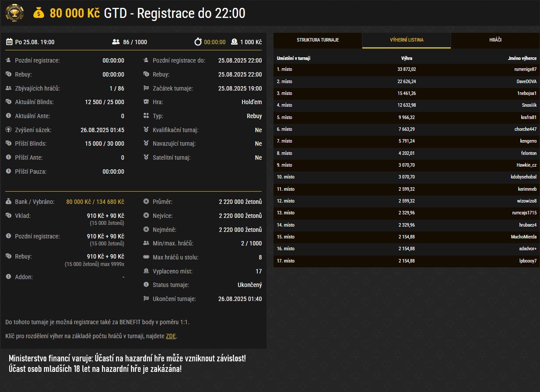Open the Hráči tab
The height and width of the screenshot is (392, 540).
(495, 40)
